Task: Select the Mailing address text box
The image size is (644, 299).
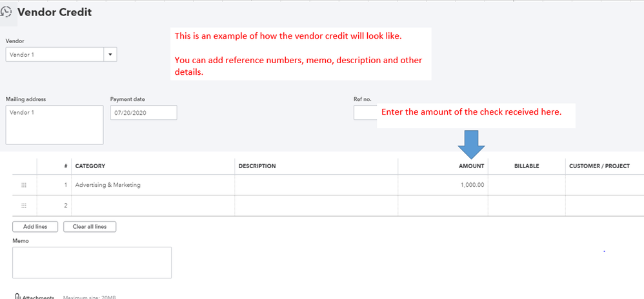Action: [x=54, y=125]
